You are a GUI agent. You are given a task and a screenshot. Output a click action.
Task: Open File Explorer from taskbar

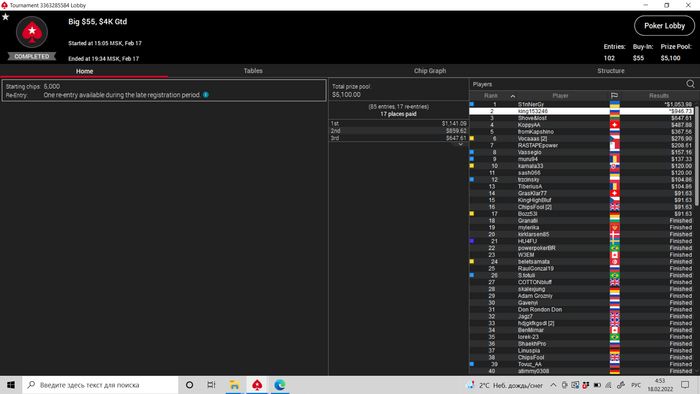point(234,385)
